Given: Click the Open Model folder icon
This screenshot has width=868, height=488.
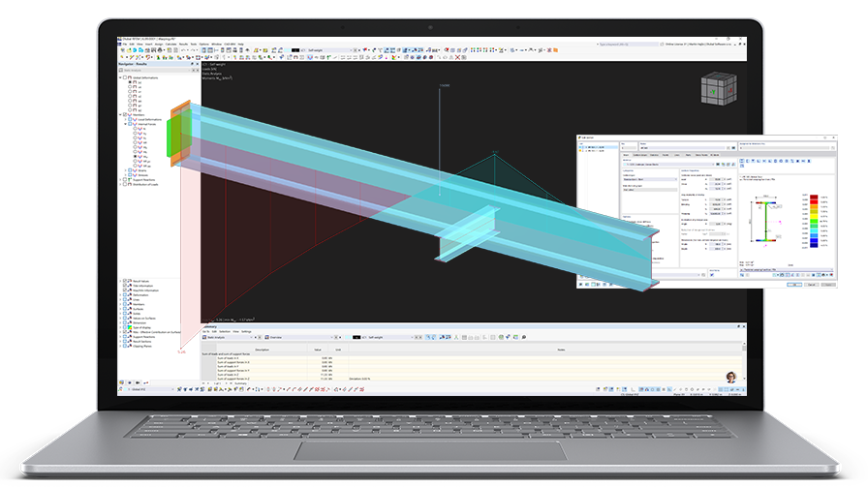Looking at the screenshot, I should tap(129, 50).
